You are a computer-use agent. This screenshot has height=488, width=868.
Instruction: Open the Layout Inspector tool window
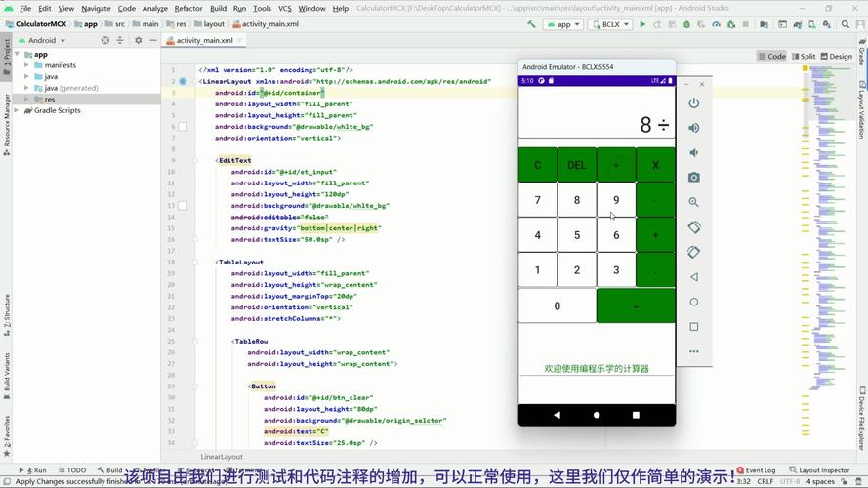point(819,470)
